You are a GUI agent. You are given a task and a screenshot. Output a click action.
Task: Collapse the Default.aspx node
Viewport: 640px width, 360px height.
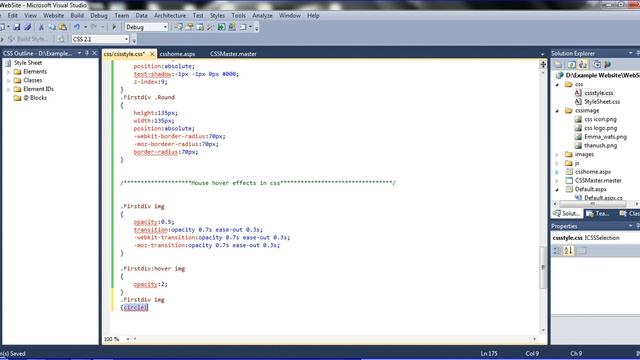pyautogui.click(x=558, y=189)
